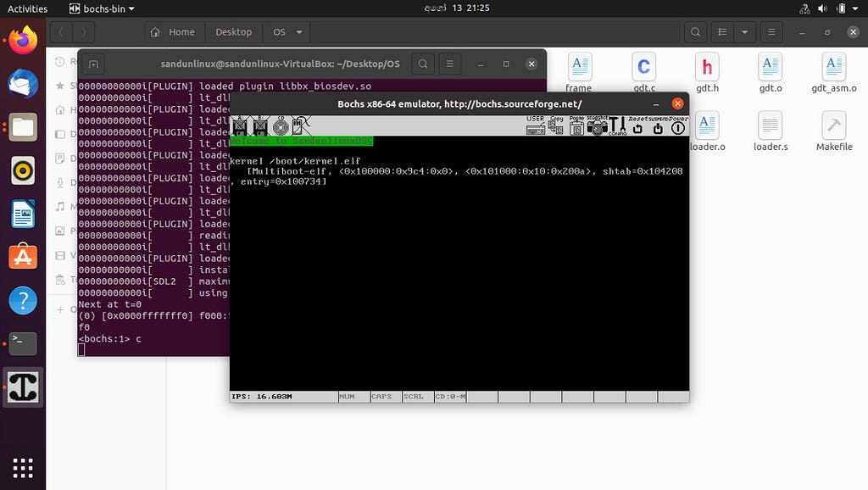Open the Bochs CONFIG tools icon
This screenshot has height=490, width=868.
pos(617,126)
